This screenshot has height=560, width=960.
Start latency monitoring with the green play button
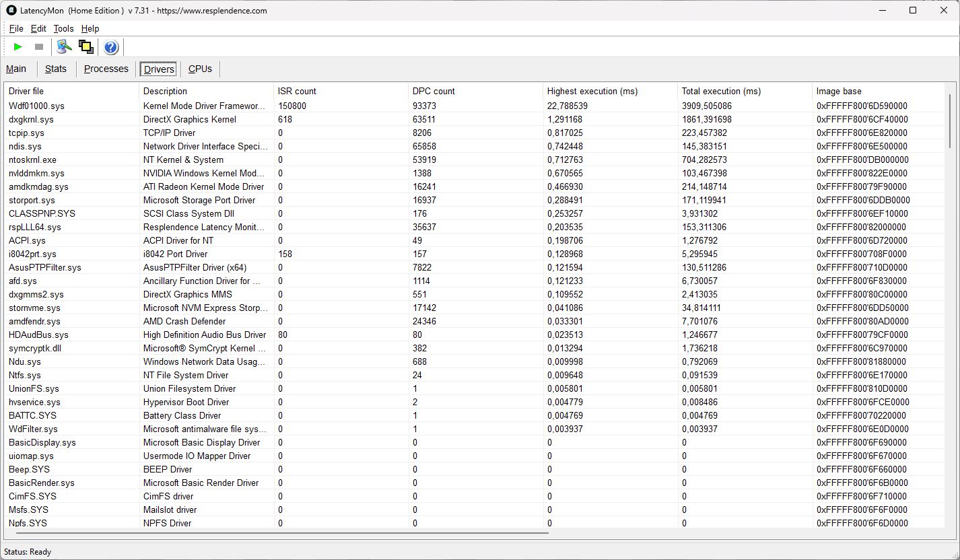[18, 46]
